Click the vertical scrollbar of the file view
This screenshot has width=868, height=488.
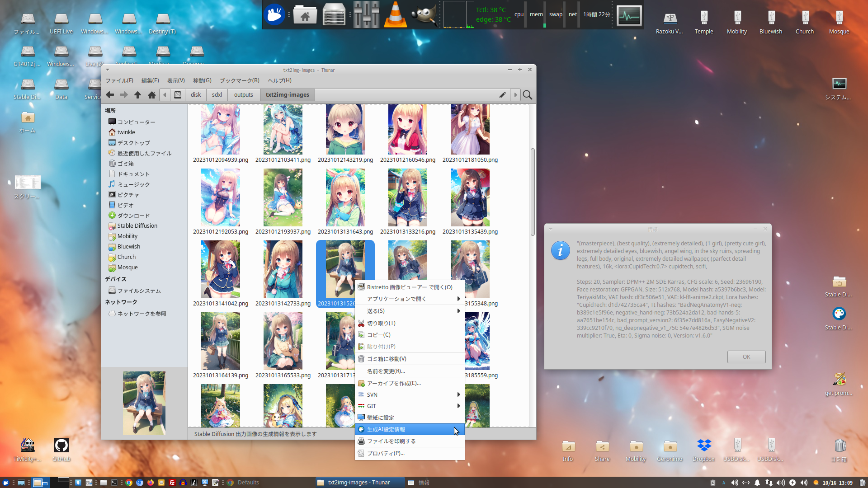[533, 192]
